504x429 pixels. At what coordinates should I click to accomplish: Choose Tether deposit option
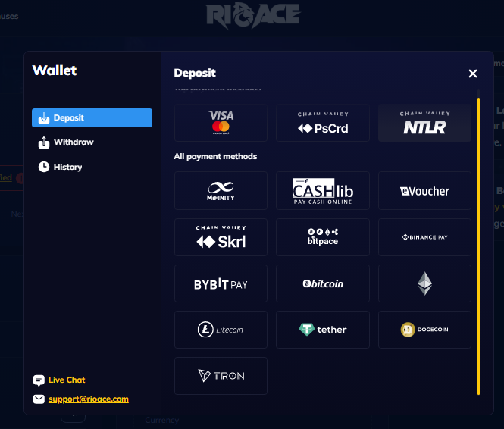tap(323, 330)
